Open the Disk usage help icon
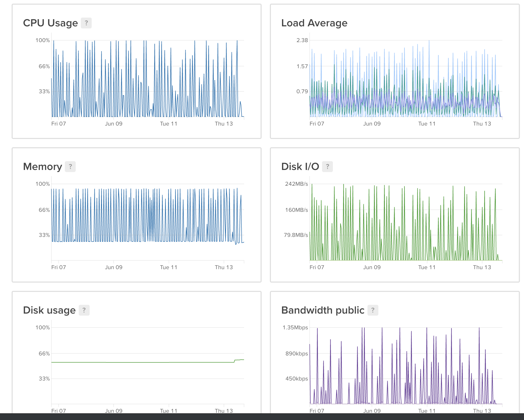 coord(84,310)
